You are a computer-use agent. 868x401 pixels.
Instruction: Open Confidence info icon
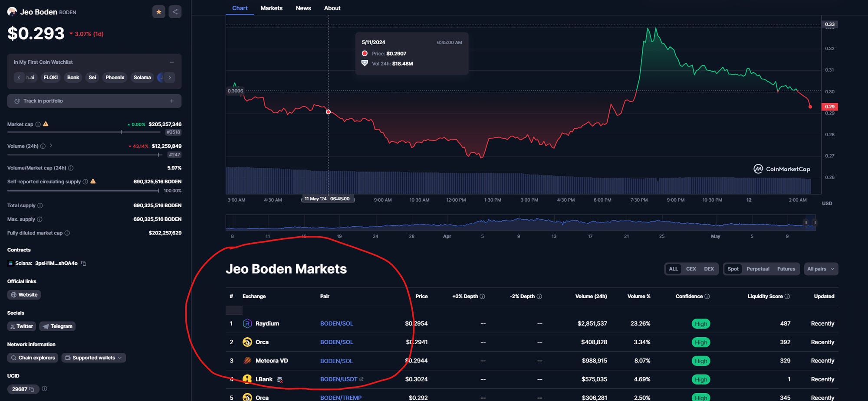(707, 297)
